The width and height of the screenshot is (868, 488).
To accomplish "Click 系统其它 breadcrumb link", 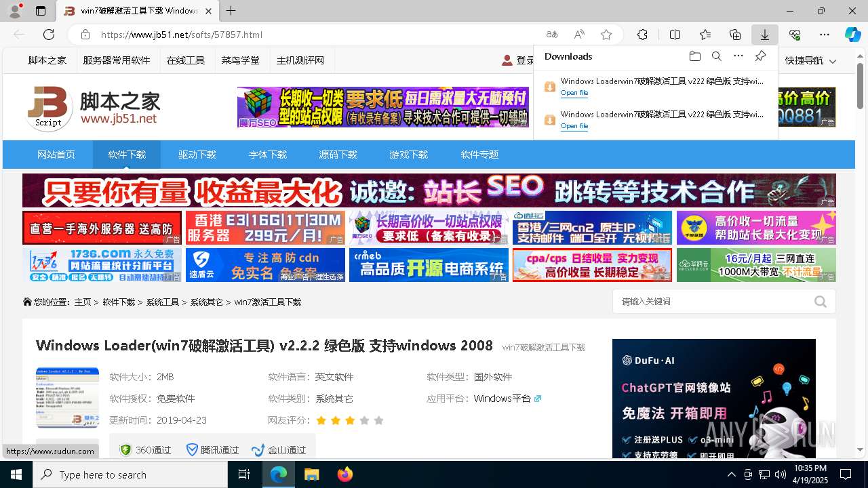I will click(207, 302).
